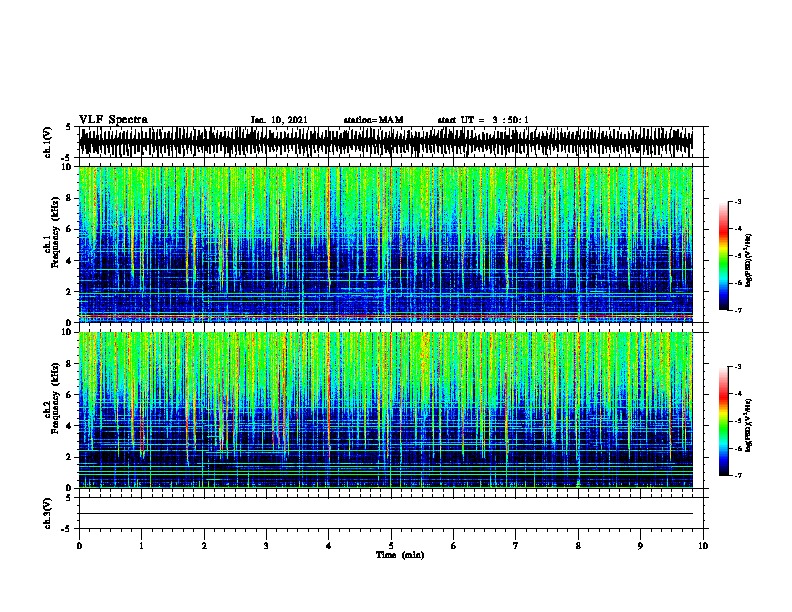Click the "-7" label on ch.2 colorbar
Viewport: 792px width, 612px height.
pos(738,475)
